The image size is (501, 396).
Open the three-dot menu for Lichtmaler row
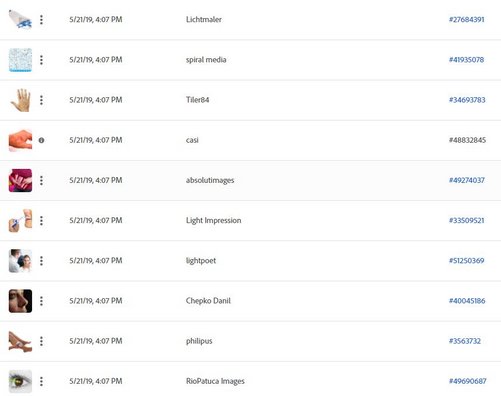[41, 20]
